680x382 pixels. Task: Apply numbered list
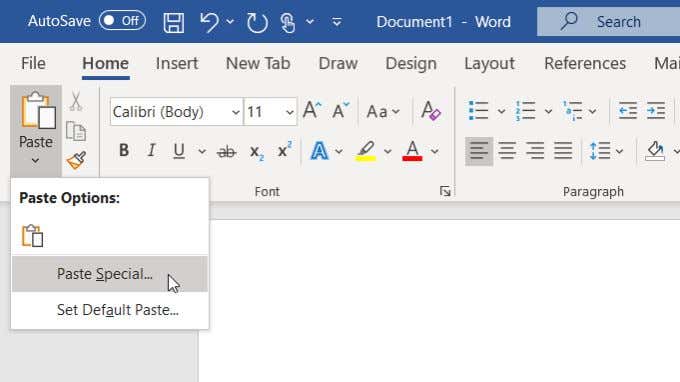tap(526, 111)
